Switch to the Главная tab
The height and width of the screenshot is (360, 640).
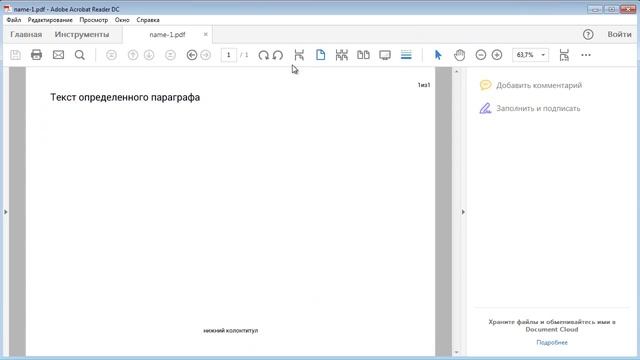pos(26,34)
